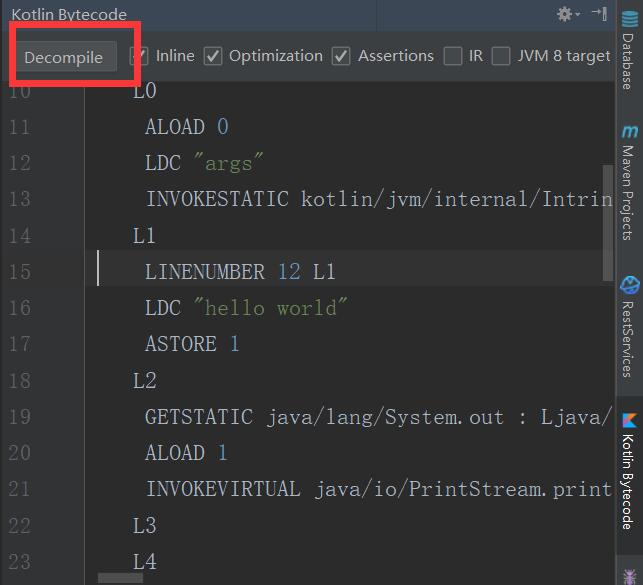Open the RestServices panel icon

coord(629,285)
